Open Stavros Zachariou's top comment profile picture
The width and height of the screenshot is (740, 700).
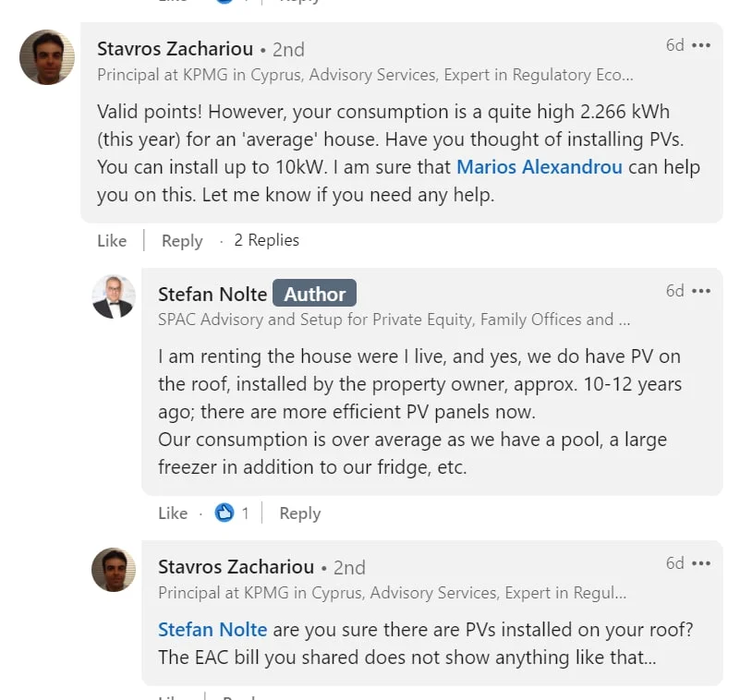pos(47,57)
